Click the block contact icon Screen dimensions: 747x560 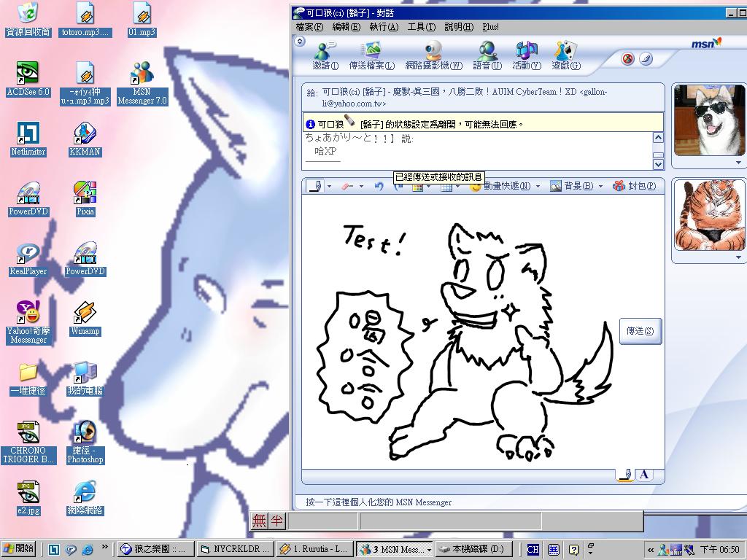(627, 59)
